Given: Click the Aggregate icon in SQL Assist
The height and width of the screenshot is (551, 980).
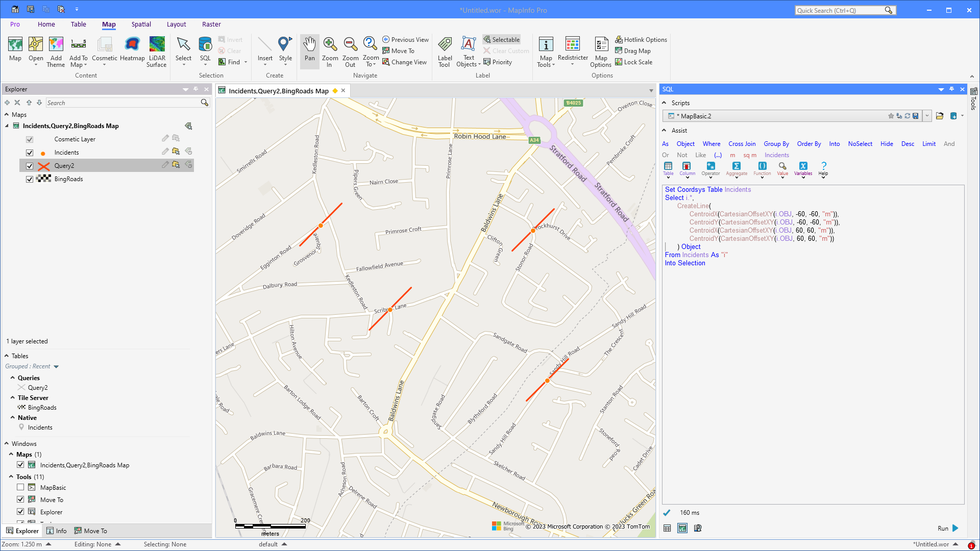Looking at the screenshot, I should coord(737,167).
